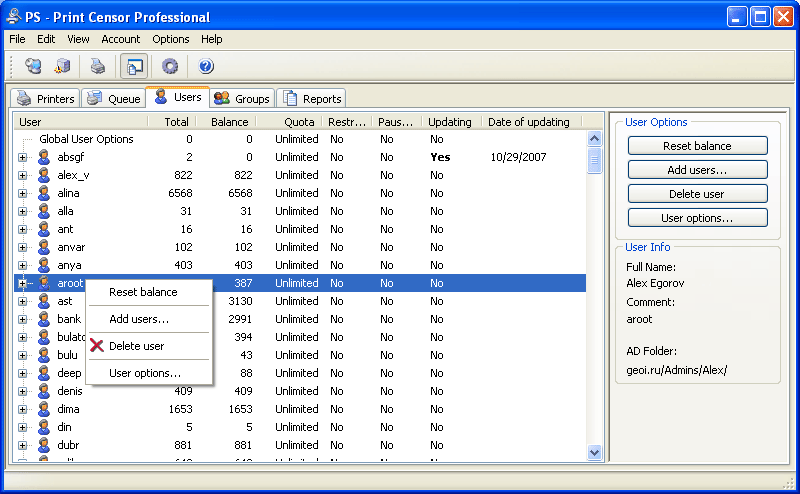Image resolution: width=800 pixels, height=494 pixels.
Task: Click the user icon beside denis
Action: click(x=44, y=391)
